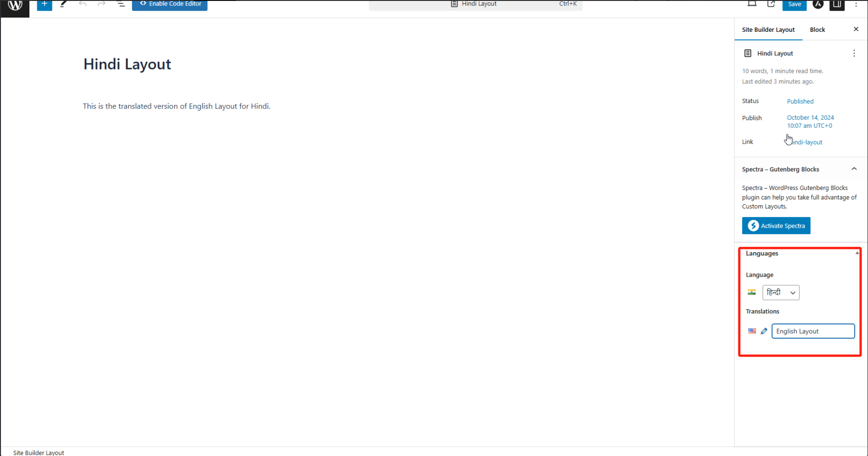Click the Redo icon

(102, 4)
